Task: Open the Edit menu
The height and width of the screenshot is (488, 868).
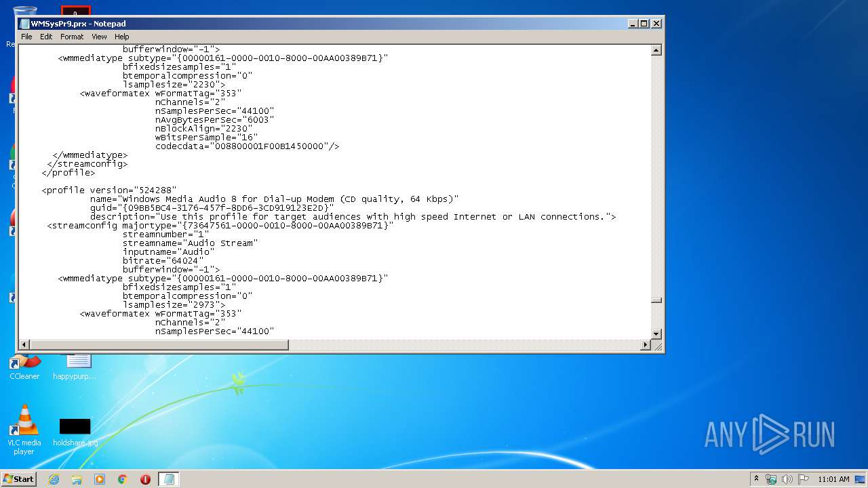Action: coord(46,37)
